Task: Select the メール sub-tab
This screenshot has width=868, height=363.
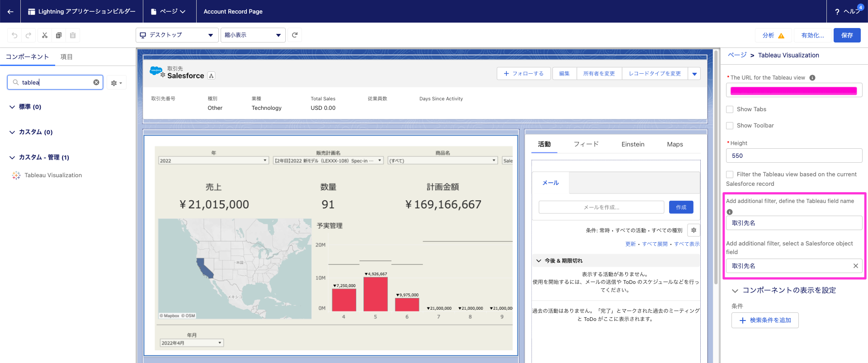Action: 551,183
